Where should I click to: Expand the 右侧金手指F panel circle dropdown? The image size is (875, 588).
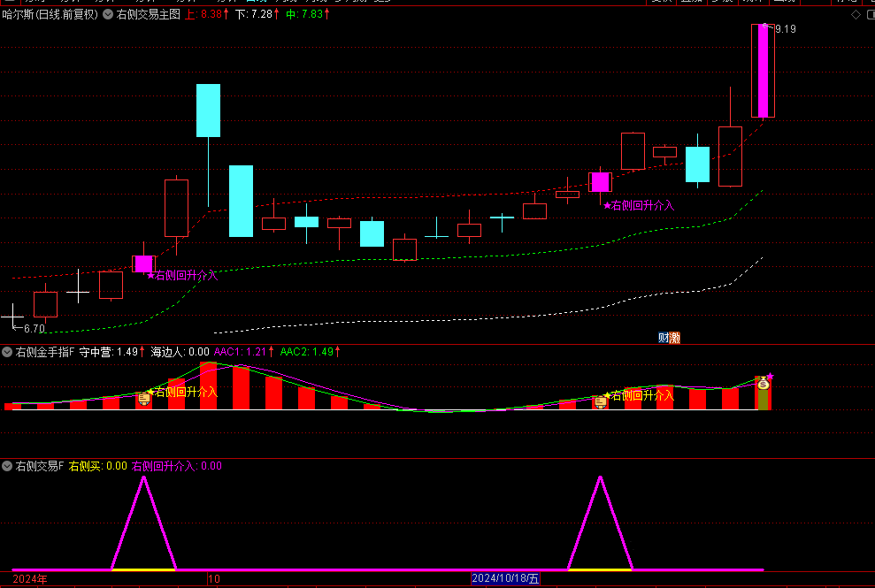7,352
